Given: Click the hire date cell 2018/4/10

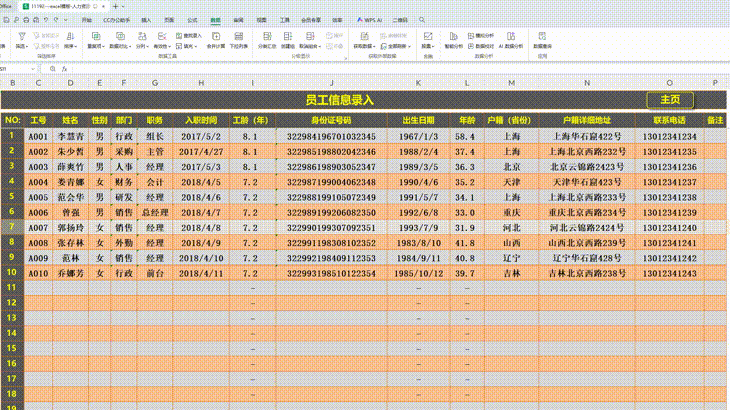Looking at the screenshot, I should tap(201, 258).
